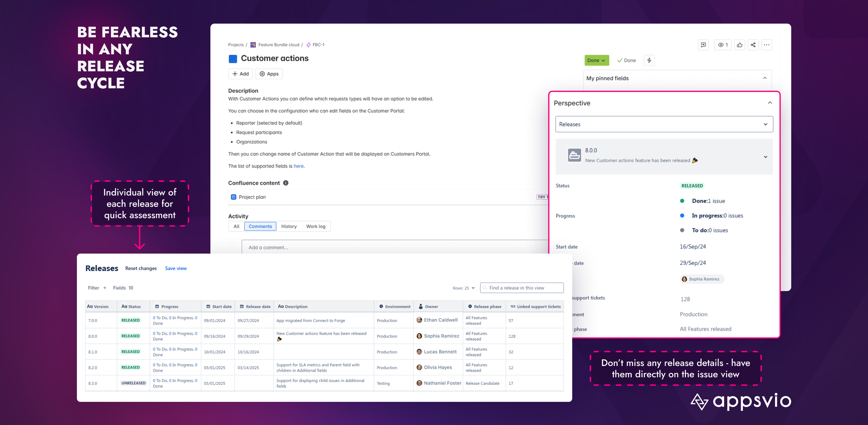Click the lightning bolt automation icon
This screenshot has width=868, height=425.
(649, 60)
